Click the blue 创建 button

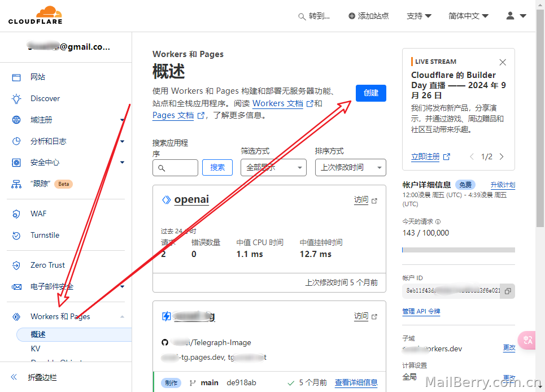coord(371,93)
